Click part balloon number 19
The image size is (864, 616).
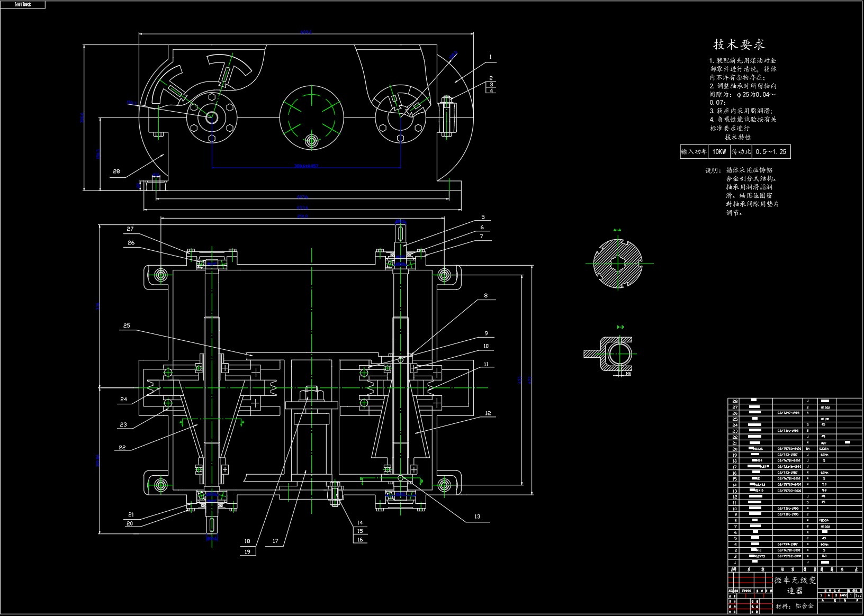[247, 551]
